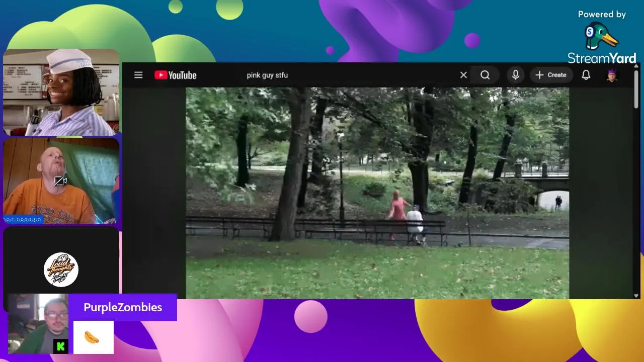
Task: Click the scroll up arrow of page scrollbar
Action: (x=636, y=66)
